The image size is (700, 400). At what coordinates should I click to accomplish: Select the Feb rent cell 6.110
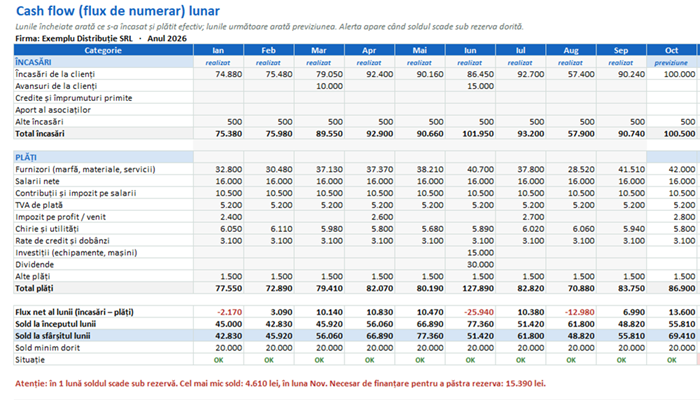269,229
